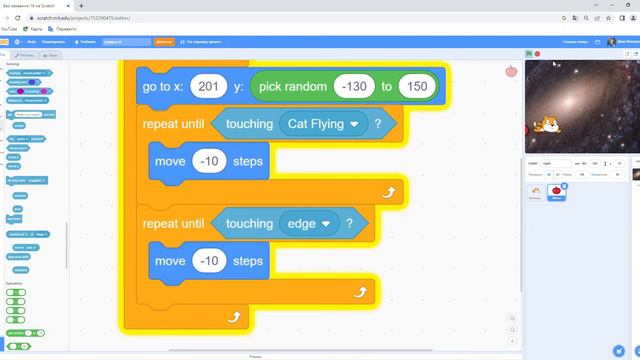This screenshot has height=360, width=640.
Task: Open the File menu
Action: tap(31, 42)
